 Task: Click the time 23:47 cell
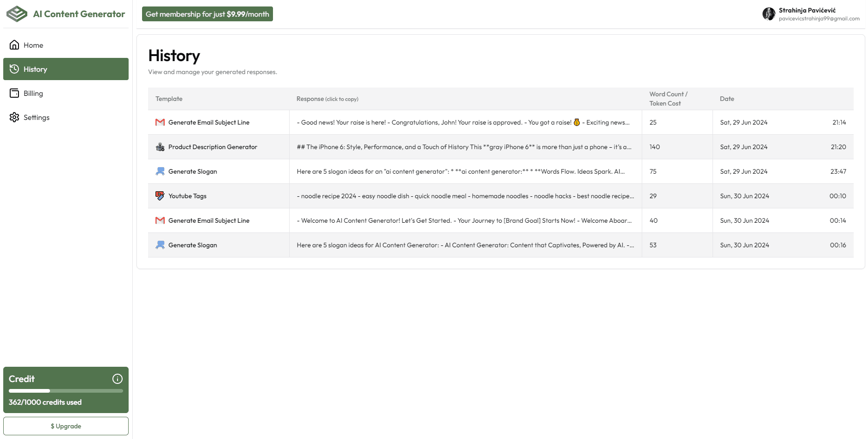point(838,171)
